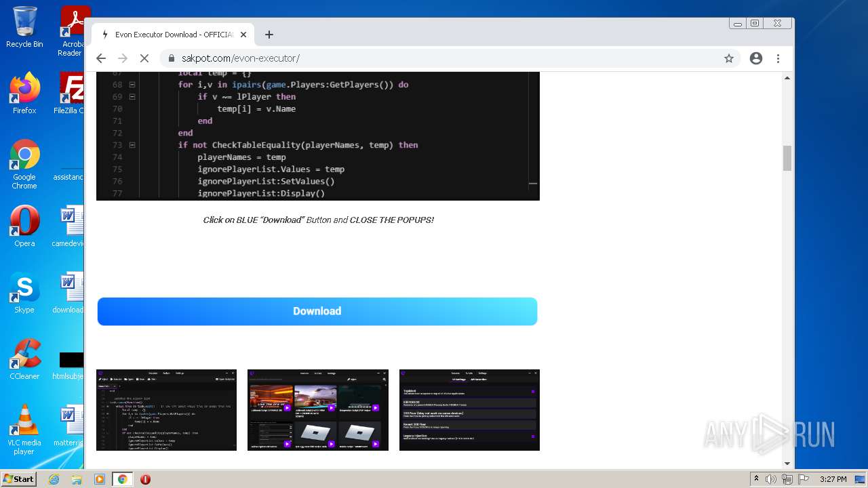Click the CLOSE THE POPUPS instruction text

[x=391, y=220]
